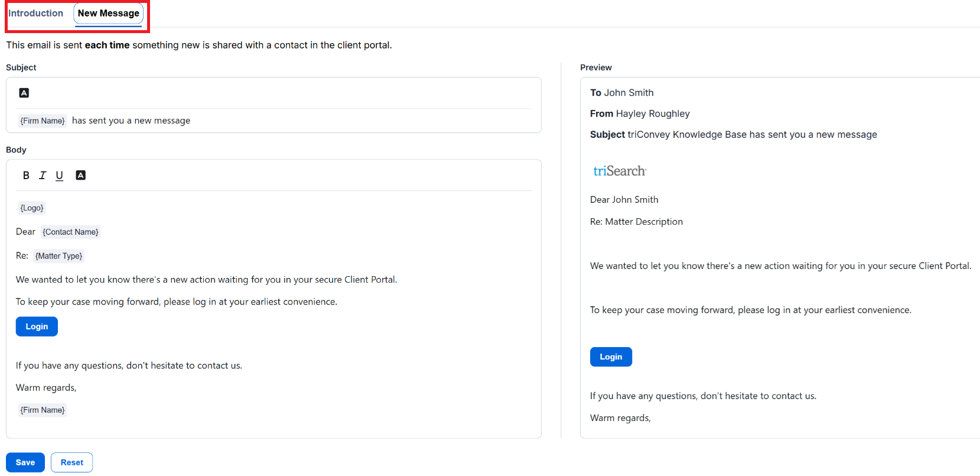Click the triSearch logo in the preview

620,171
